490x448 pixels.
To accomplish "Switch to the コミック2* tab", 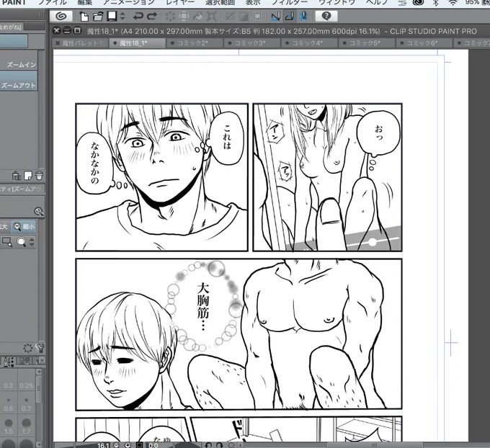I will click(x=194, y=43).
